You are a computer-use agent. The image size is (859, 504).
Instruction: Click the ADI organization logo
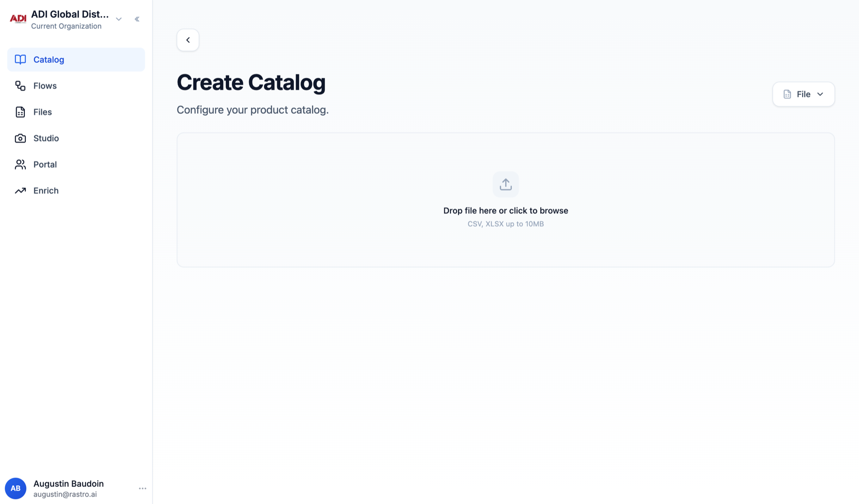[x=18, y=19]
